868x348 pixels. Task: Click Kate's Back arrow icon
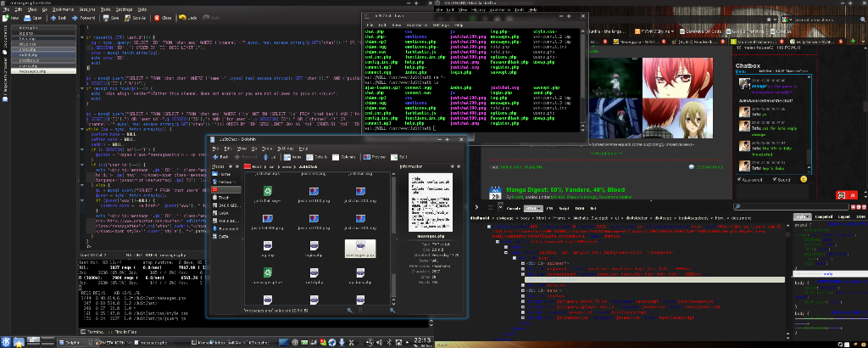pos(53,18)
